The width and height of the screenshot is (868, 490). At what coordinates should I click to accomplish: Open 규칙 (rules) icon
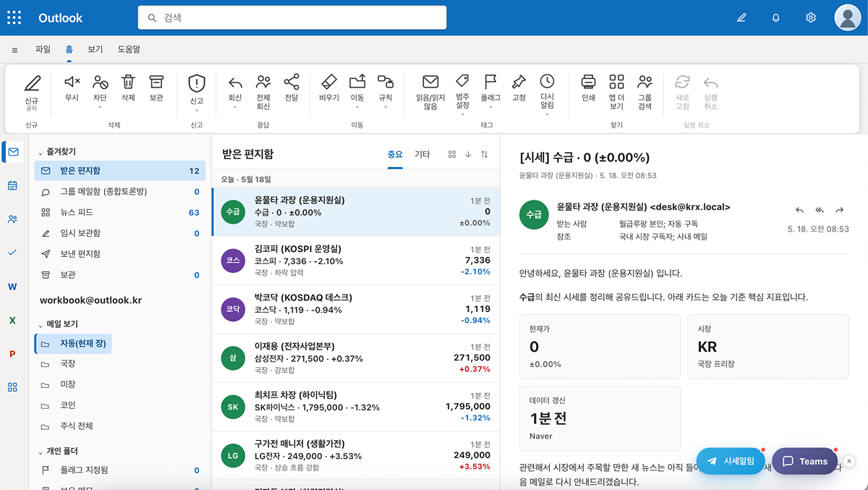pyautogui.click(x=386, y=82)
